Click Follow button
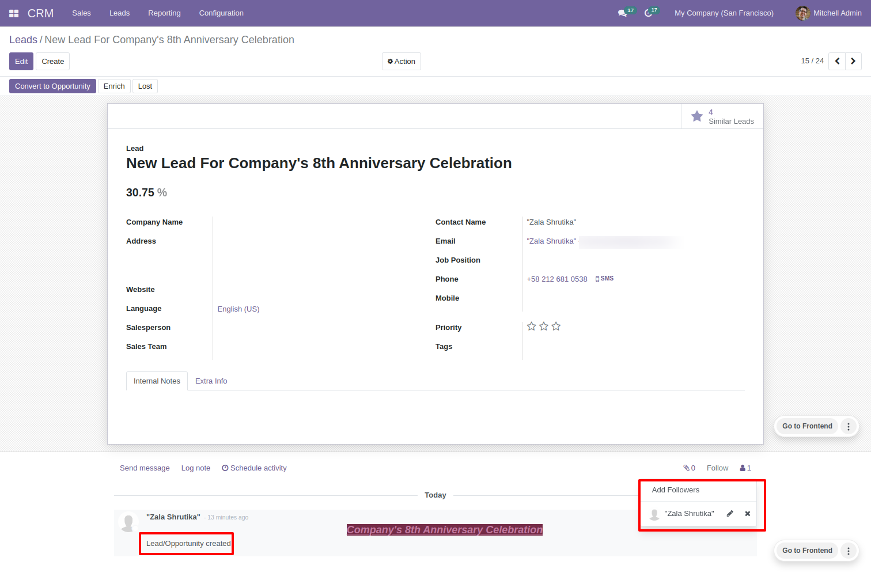The height and width of the screenshot is (588, 871). pos(717,468)
